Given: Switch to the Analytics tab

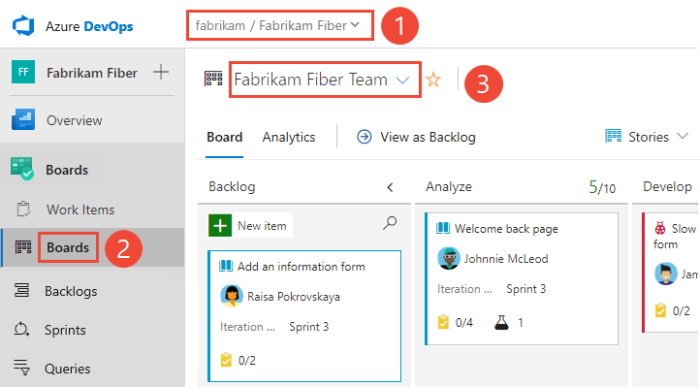Looking at the screenshot, I should coord(289,137).
